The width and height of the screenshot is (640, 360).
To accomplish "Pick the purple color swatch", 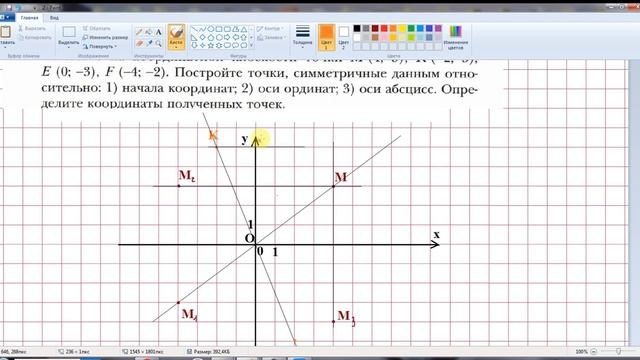I will coord(438,28).
